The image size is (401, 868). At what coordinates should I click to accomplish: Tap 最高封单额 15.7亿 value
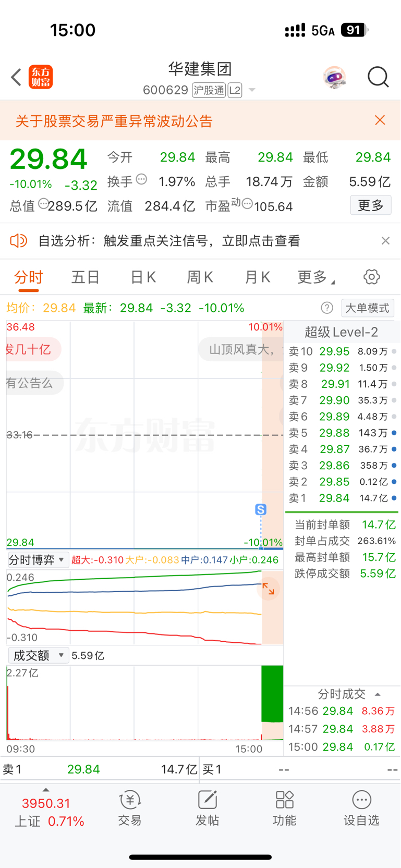pos(379,557)
